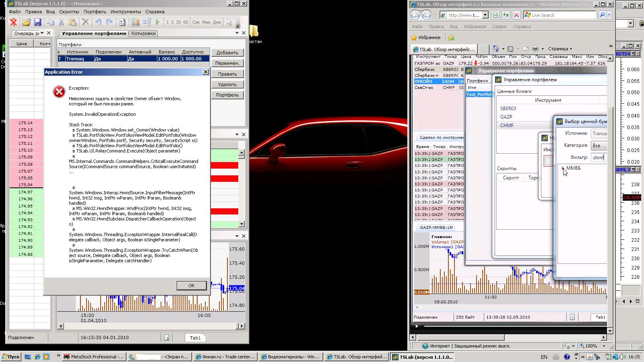The width and height of the screenshot is (644, 362).
Task: Expand the Очередь panel dropdown arrow
Action: click(43, 33)
